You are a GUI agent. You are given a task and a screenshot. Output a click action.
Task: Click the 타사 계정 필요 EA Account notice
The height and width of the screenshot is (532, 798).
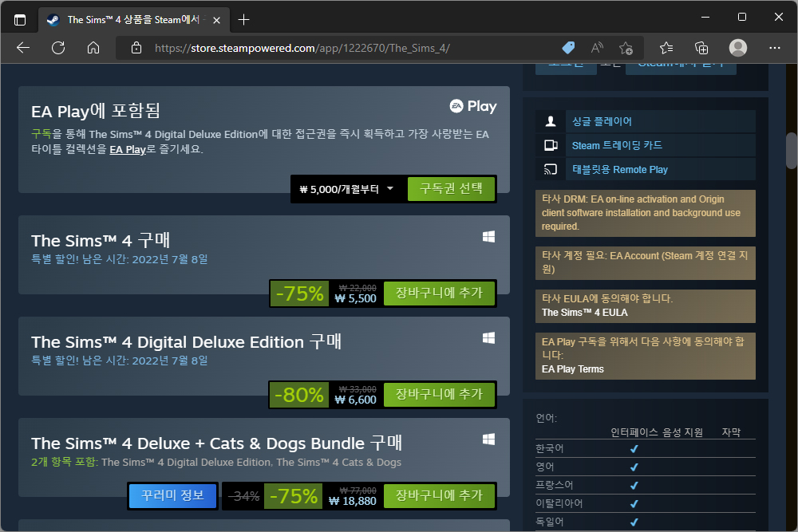pyautogui.click(x=646, y=263)
